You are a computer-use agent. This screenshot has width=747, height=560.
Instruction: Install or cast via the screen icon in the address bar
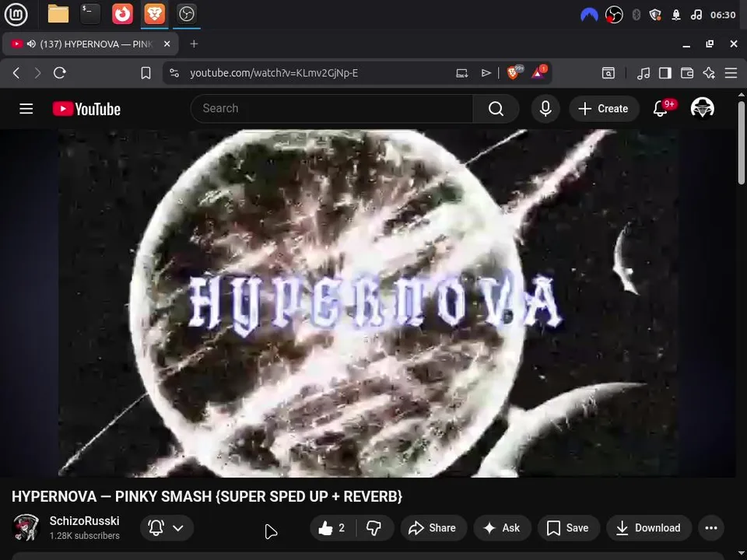[461, 73]
